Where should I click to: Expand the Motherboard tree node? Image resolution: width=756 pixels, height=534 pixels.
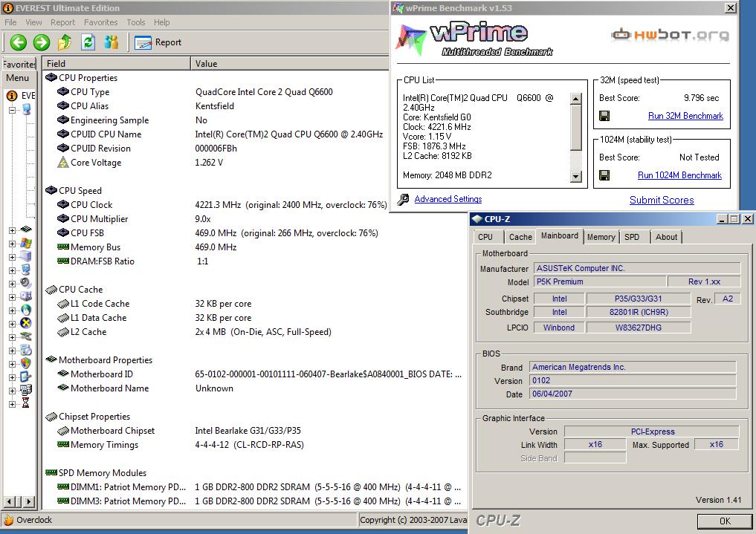12,230
